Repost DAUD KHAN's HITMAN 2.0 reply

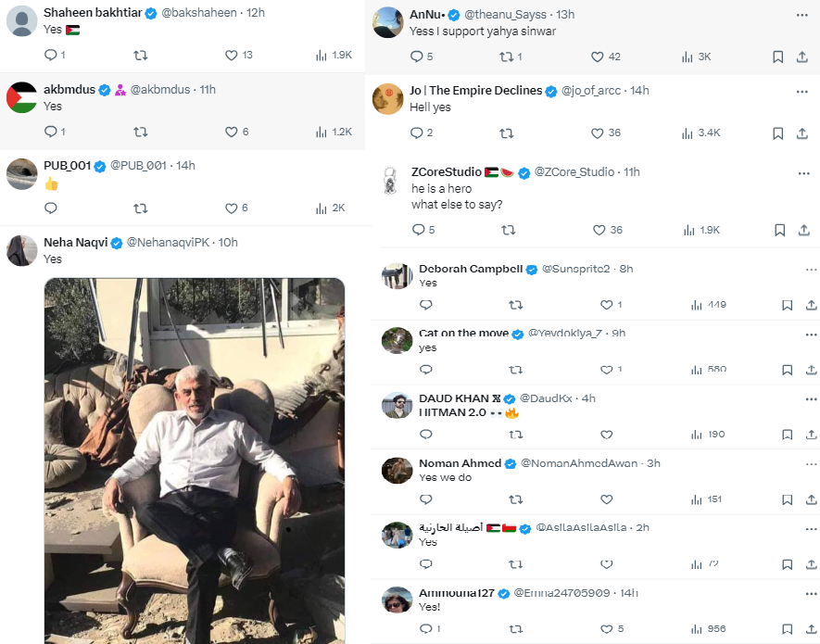pos(516,435)
